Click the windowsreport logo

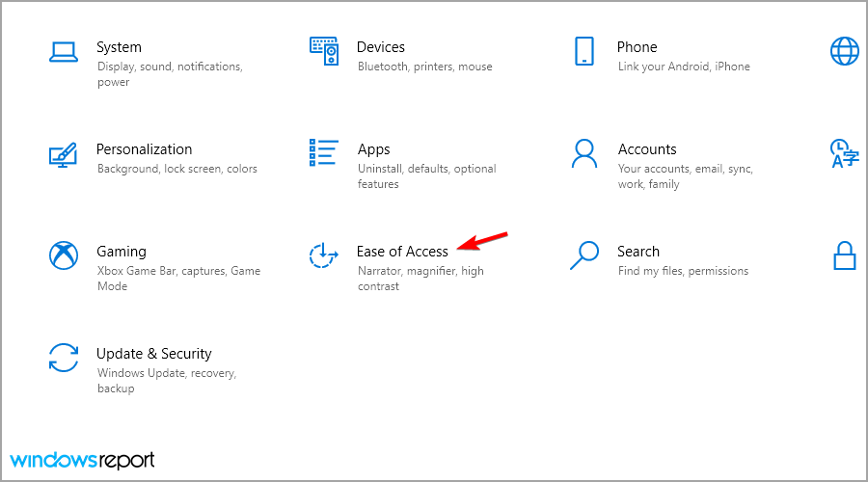tap(82, 461)
